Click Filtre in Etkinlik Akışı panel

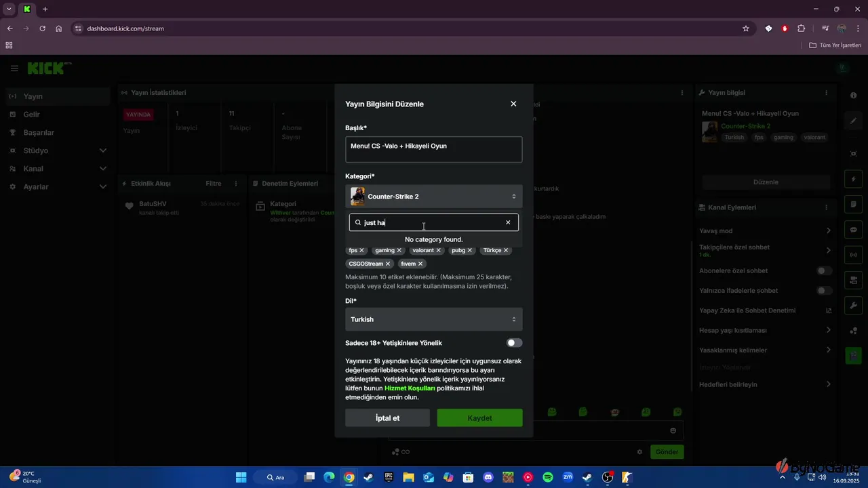point(214,184)
